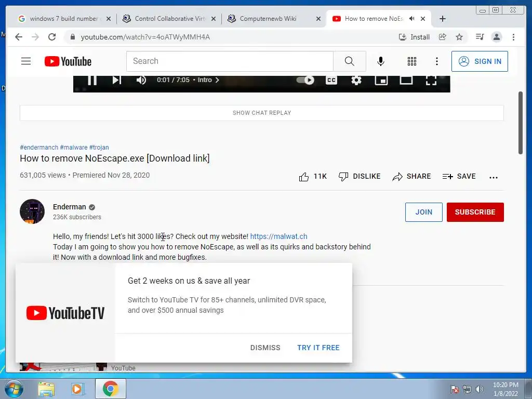Click the #trojan hashtag

click(99, 147)
